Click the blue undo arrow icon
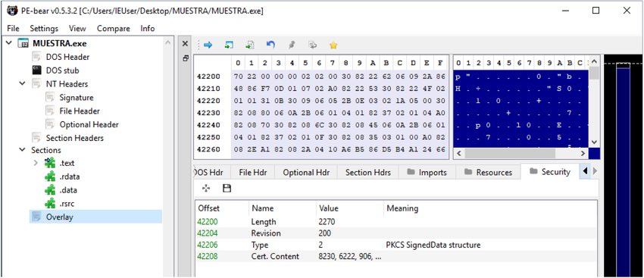The height and width of the screenshot is (278, 644). [270, 45]
